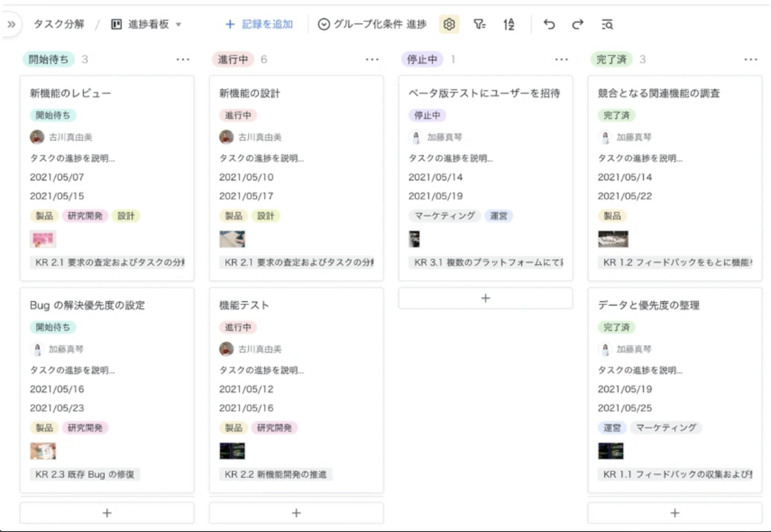Viewport: 771px width, 532px height.
Task: Open more options for 完了済 column
Action: (750, 60)
